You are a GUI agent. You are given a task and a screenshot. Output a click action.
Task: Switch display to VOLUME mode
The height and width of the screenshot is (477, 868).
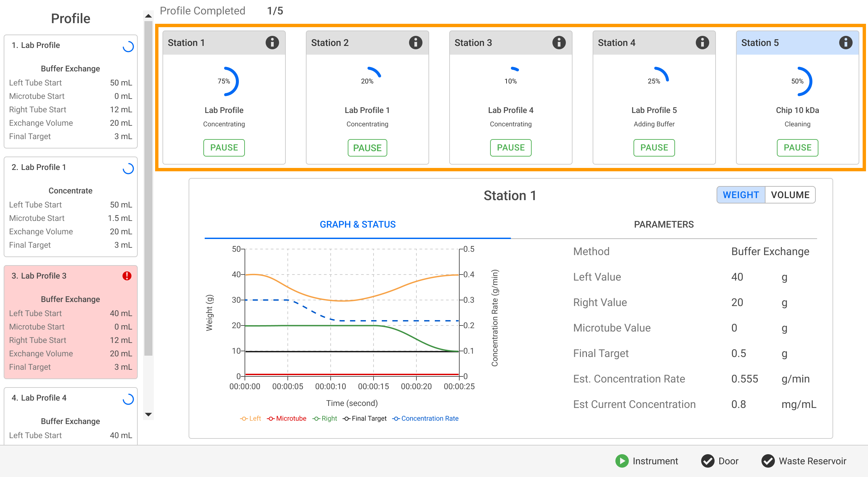pyautogui.click(x=790, y=195)
